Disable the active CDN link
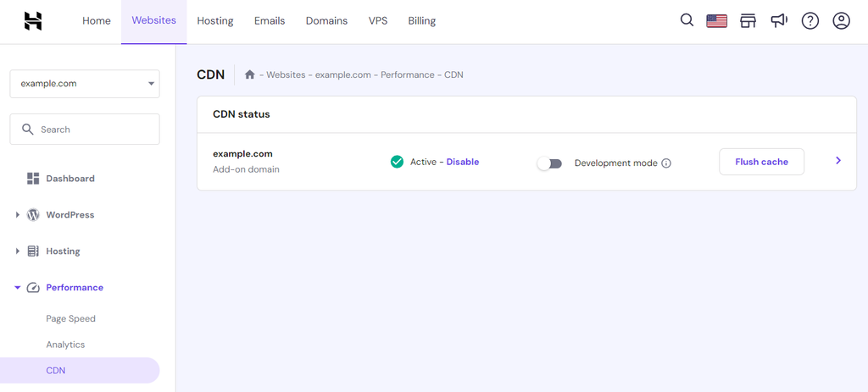The width and height of the screenshot is (868, 392). (x=463, y=162)
